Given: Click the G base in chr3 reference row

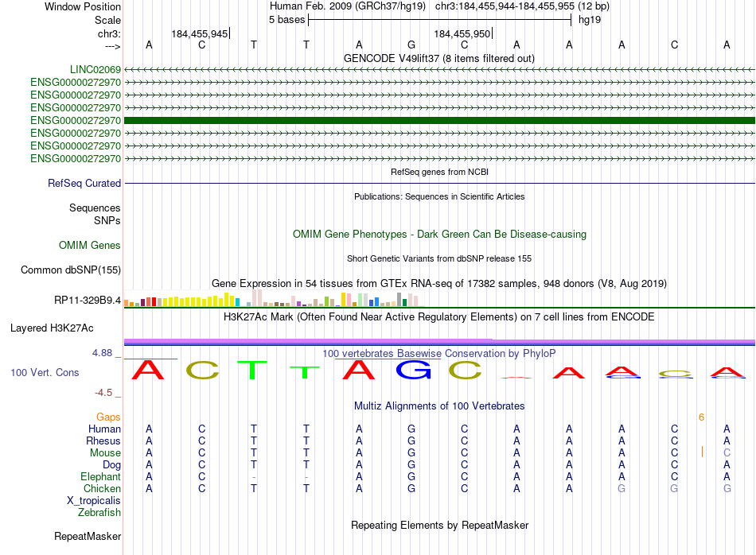Looking at the screenshot, I should 411,45.
